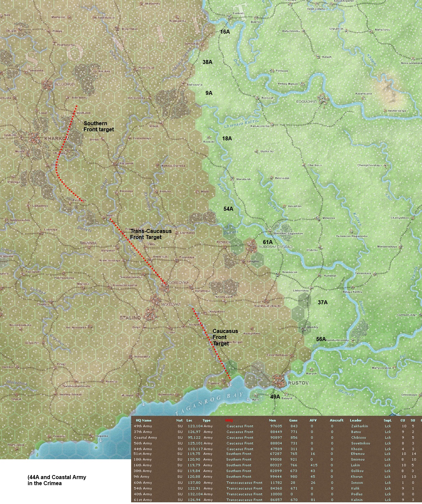This screenshot has height=504, width=422.
Task: Click the Type column header
Action: click(206, 420)
